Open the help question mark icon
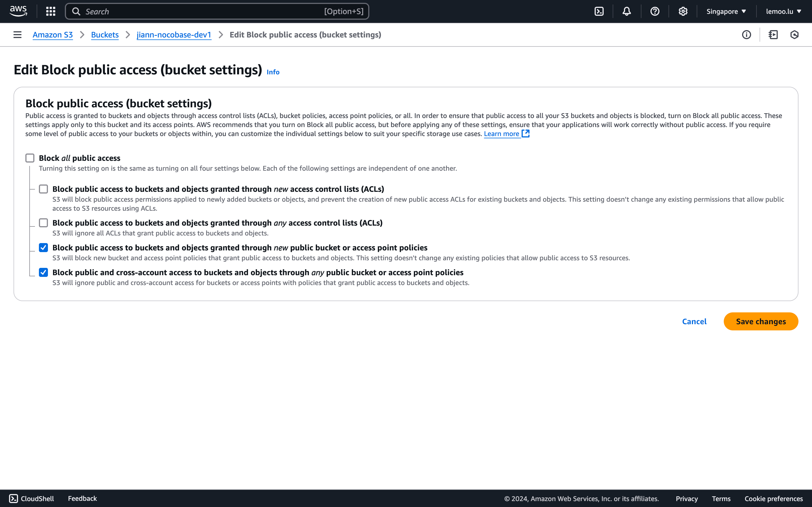Screen dimensions: 812x507 655,11
